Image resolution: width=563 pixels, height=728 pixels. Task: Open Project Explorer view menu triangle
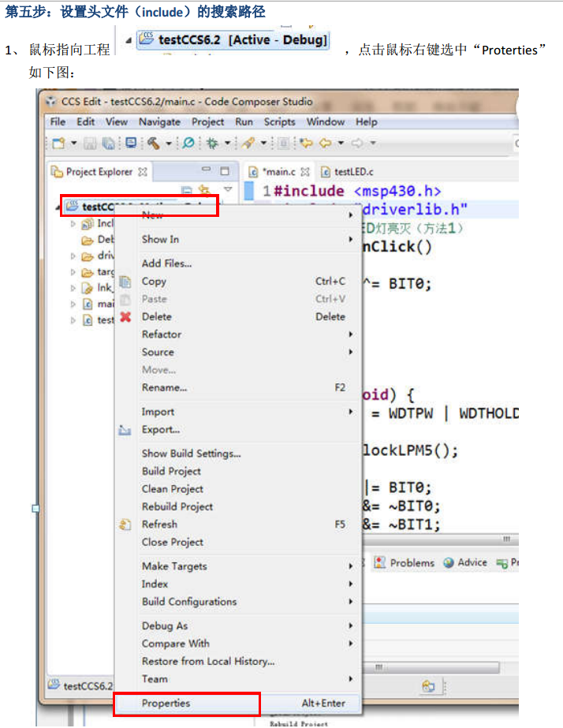(x=228, y=189)
